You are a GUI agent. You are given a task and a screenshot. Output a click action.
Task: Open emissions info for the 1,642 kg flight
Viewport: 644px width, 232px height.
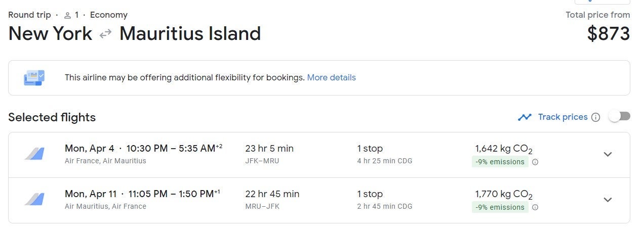[x=535, y=162]
